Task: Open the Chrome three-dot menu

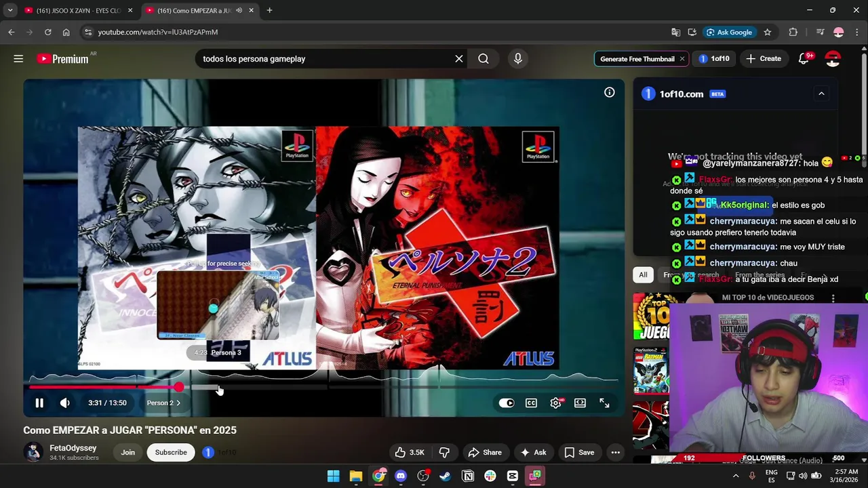Action: [857, 32]
